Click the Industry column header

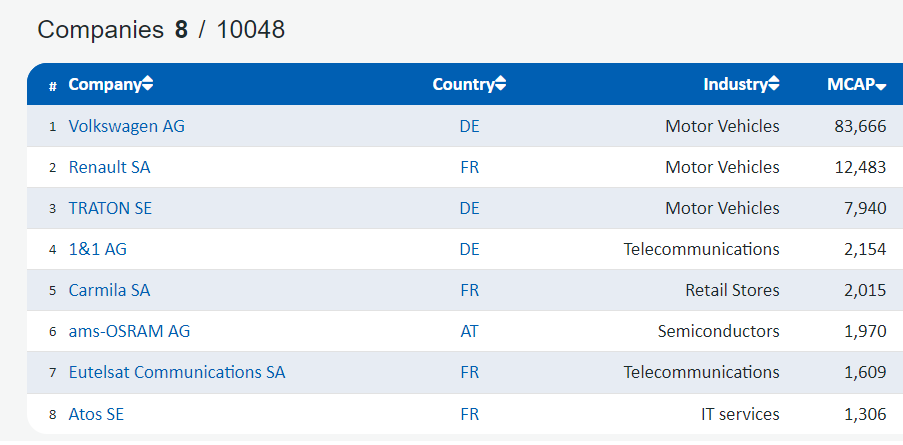pyautogui.click(x=736, y=85)
